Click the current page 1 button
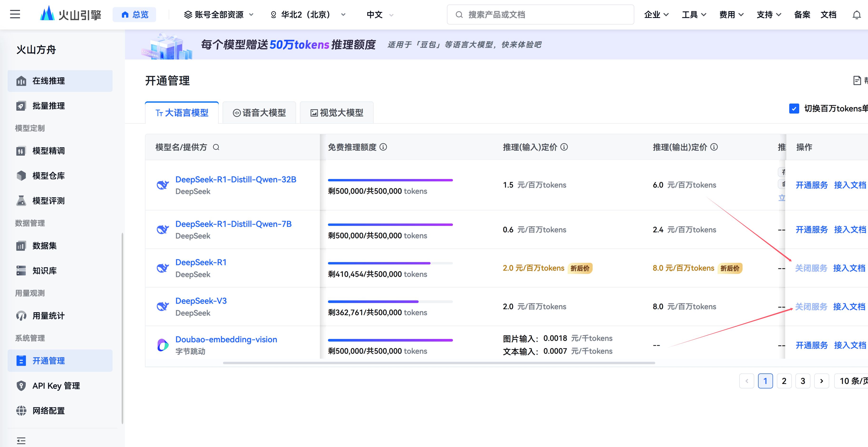 click(x=765, y=381)
